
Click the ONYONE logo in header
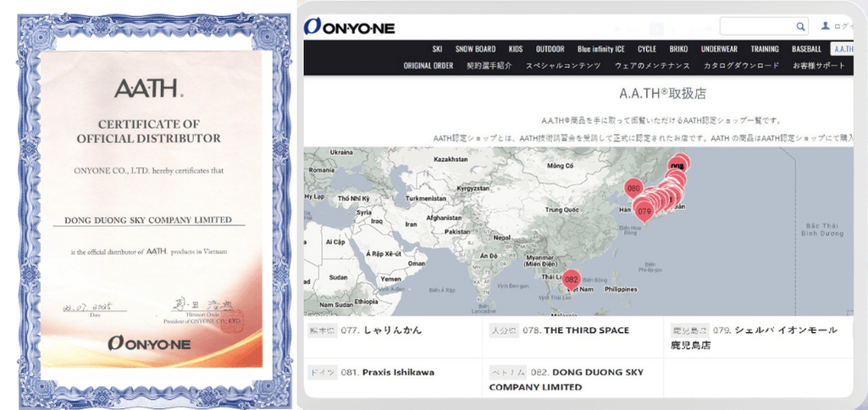pos(350,27)
